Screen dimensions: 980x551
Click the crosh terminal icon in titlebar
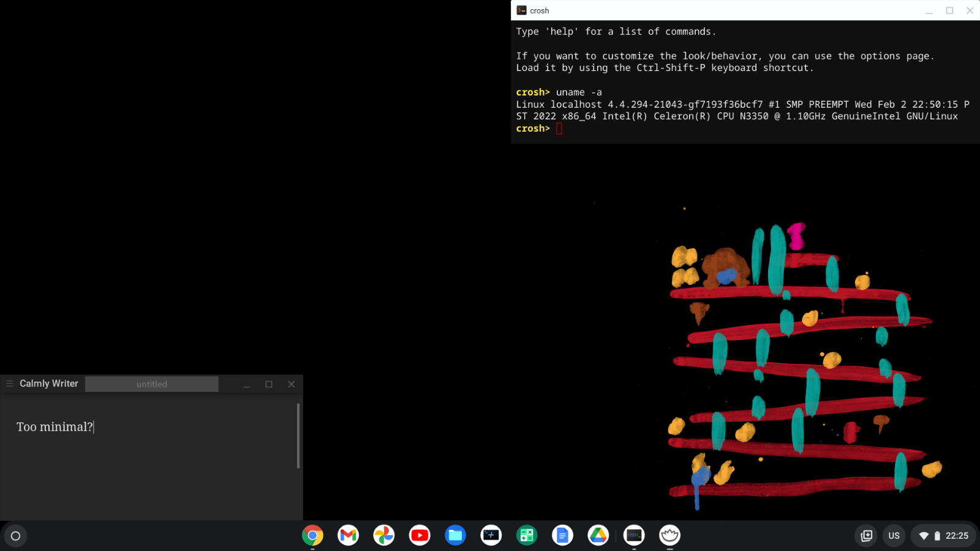[x=521, y=10]
